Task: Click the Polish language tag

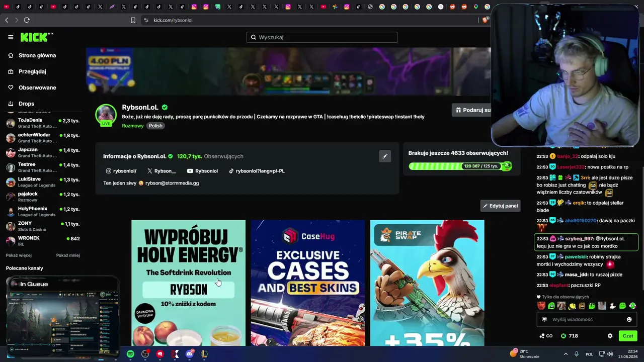Action: (155, 126)
